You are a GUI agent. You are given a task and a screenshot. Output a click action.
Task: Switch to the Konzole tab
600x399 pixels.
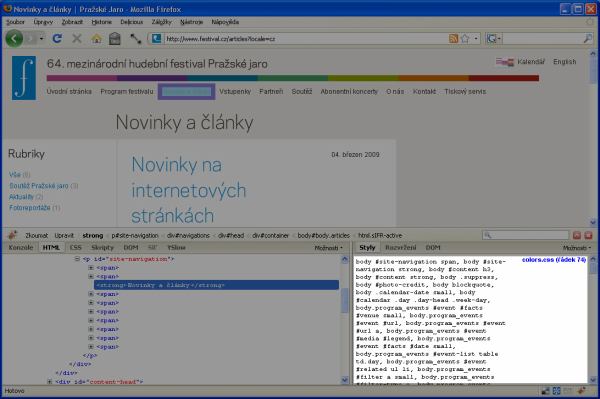(x=21, y=248)
